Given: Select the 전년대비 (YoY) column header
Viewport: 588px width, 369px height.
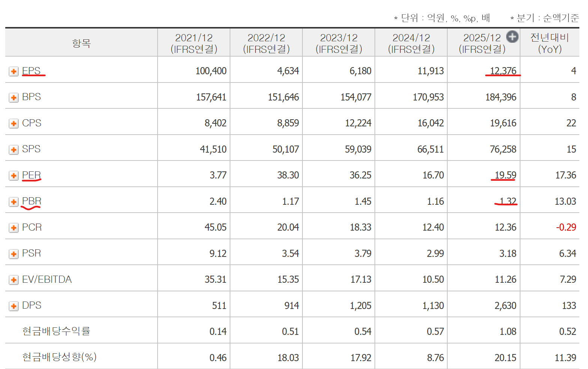Looking at the screenshot, I should pyautogui.click(x=550, y=43).
